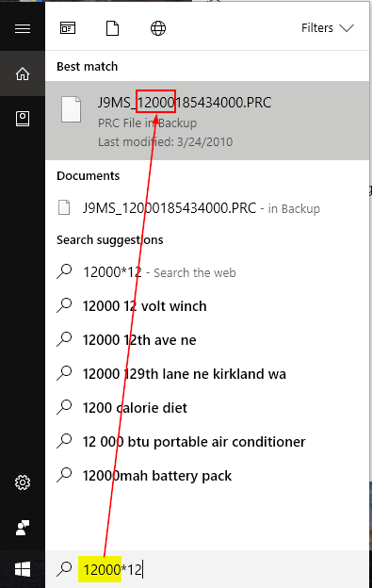Select 12 000 btu portable air conditioner
The width and height of the screenshot is (372, 588).
(207, 441)
